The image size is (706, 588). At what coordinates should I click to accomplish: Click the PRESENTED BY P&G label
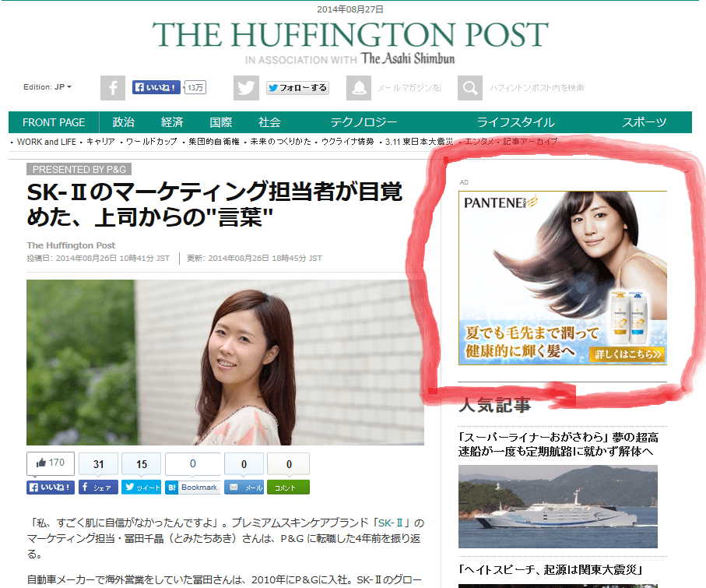click(79, 170)
